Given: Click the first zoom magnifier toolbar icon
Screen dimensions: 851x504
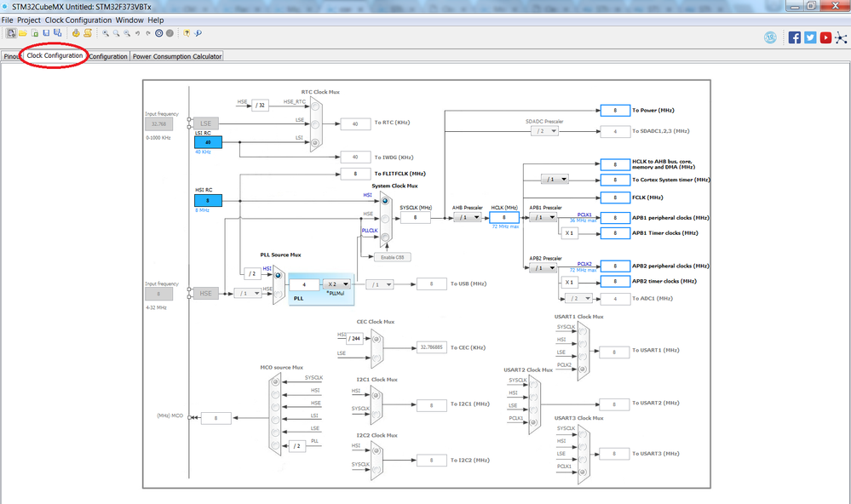Looking at the screenshot, I should (x=106, y=33).
